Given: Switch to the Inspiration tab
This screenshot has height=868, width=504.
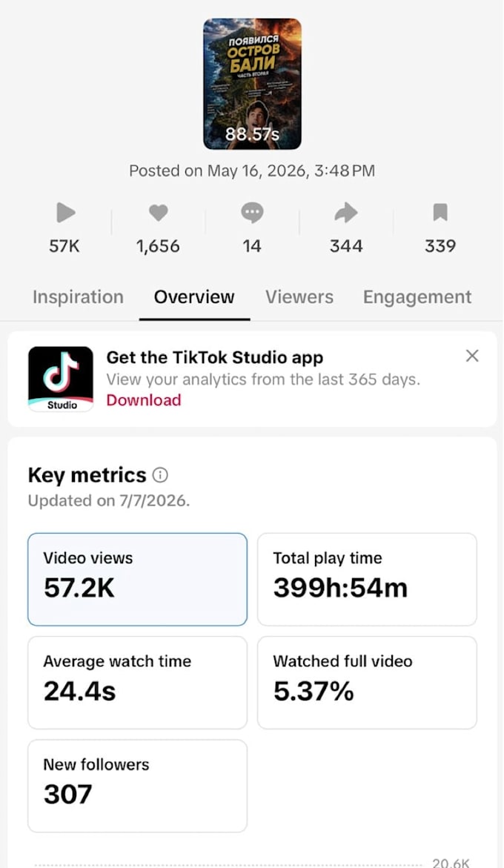Looking at the screenshot, I should [78, 297].
